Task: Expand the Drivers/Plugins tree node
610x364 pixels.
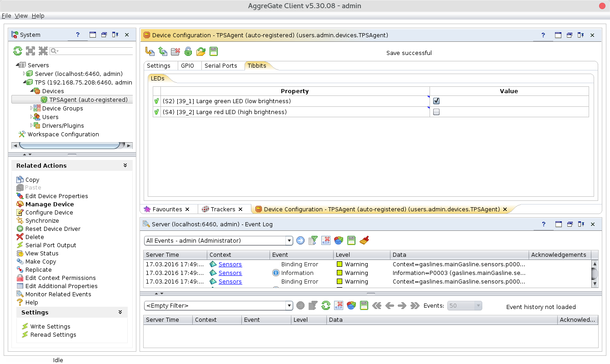Action: pos(32,125)
